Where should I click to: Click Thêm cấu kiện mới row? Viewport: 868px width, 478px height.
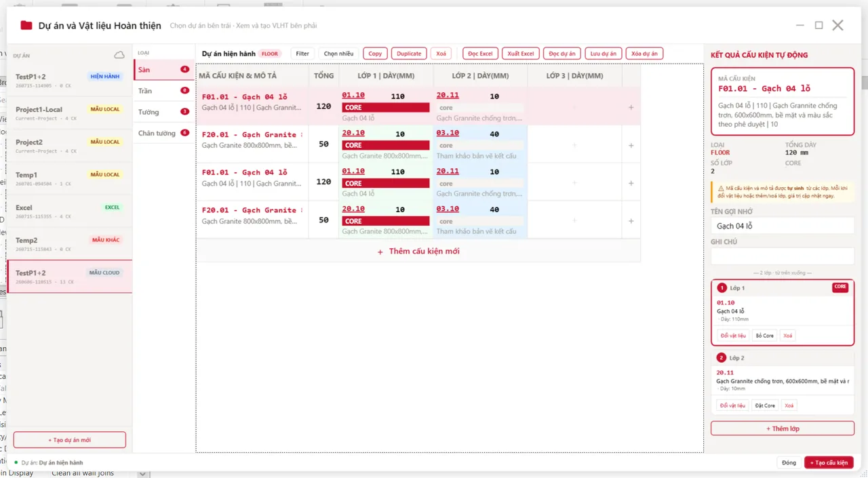(418, 252)
